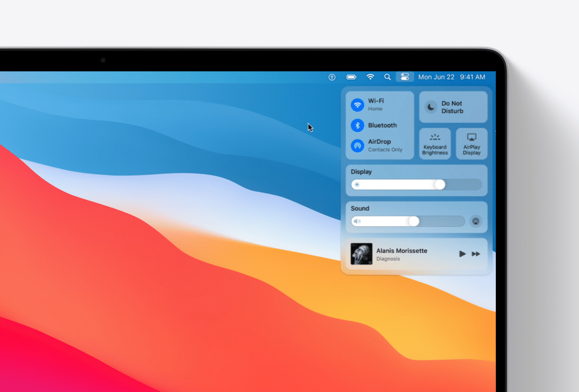
Task: Open the battery status menu
Action: [351, 77]
